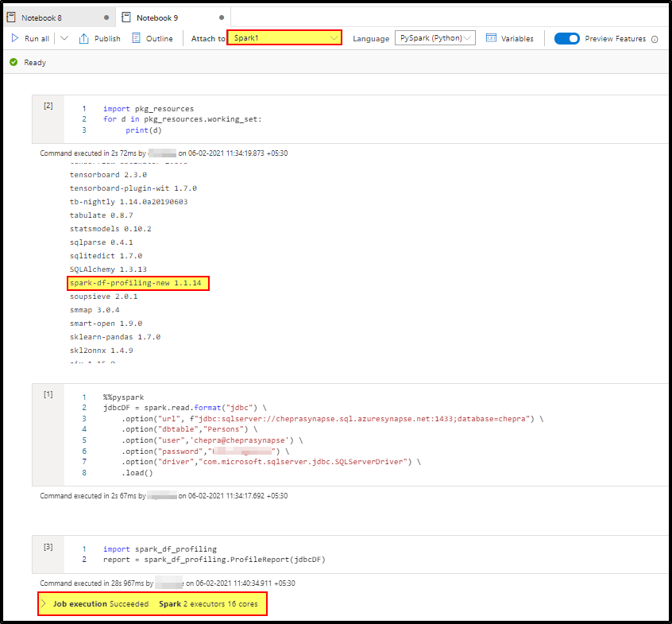The height and width of the screenshot is (624, 672).
Task: Open Variables via its text label
Action: (x=517, y=39)
